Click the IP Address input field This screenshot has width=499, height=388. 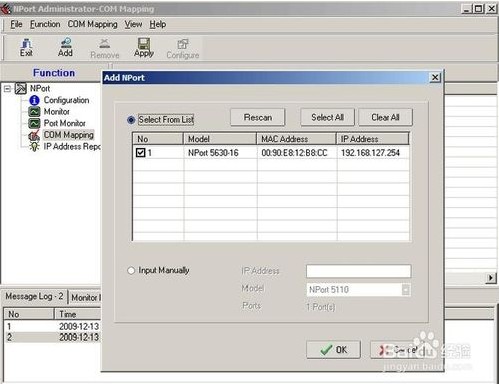[x=358, y=271]
